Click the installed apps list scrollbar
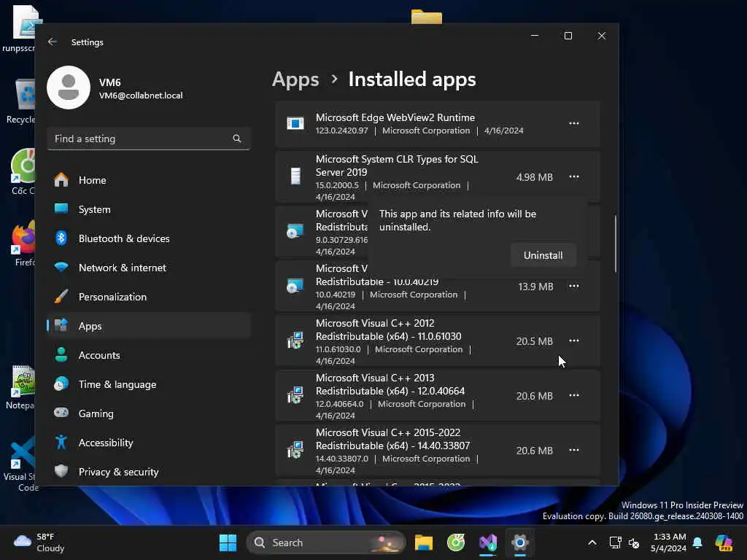747x560 pixels. (x=616, y=244)
